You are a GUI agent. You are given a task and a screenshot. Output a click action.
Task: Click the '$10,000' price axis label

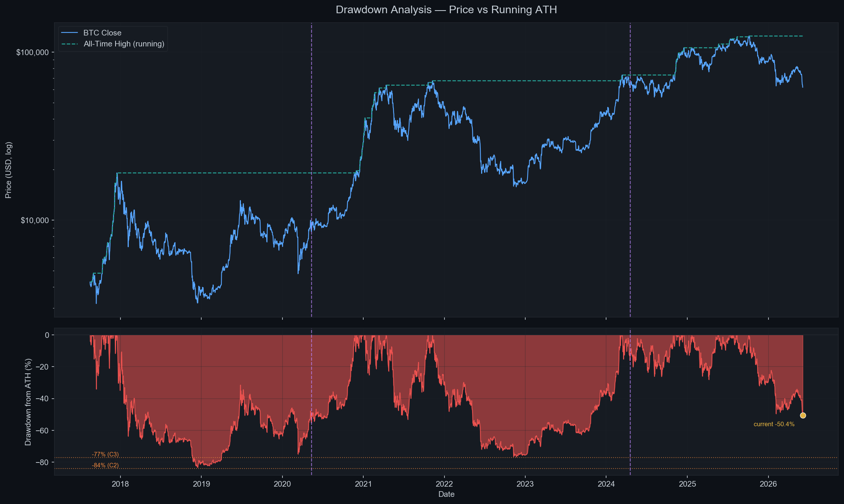click(x=35, y=220)
